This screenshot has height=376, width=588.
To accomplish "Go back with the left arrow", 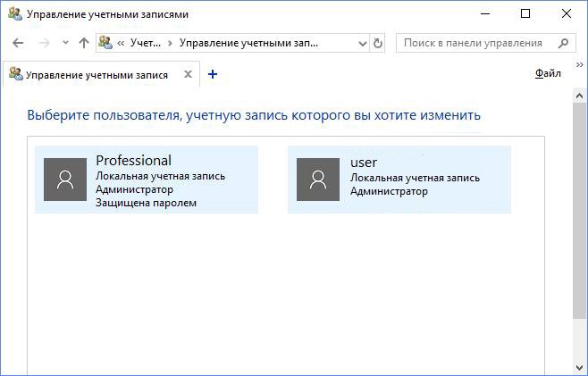I will point(18,43).
